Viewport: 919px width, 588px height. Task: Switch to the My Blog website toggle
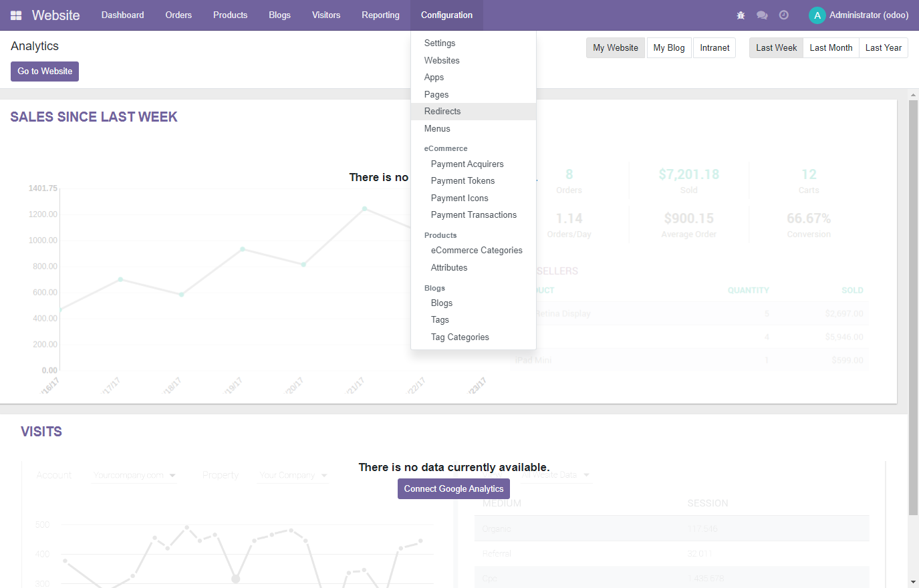pyautogui.click(x=668, y=48)
